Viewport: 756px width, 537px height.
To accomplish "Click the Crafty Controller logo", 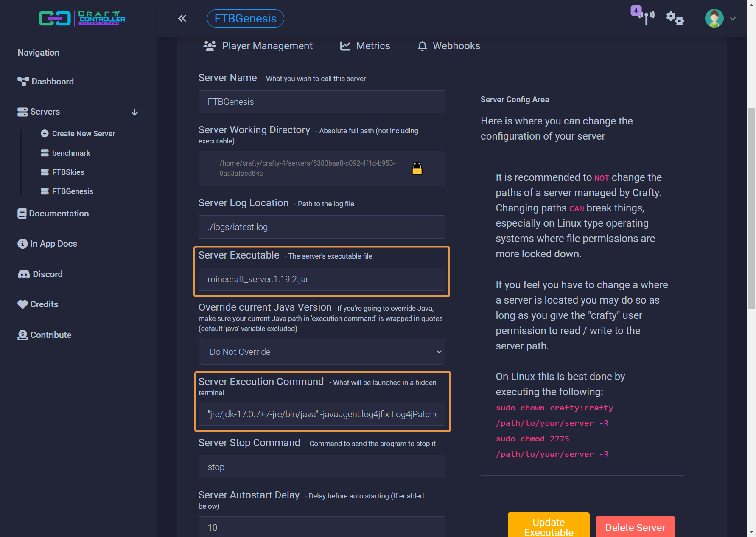I will click(x=82, y=18).
